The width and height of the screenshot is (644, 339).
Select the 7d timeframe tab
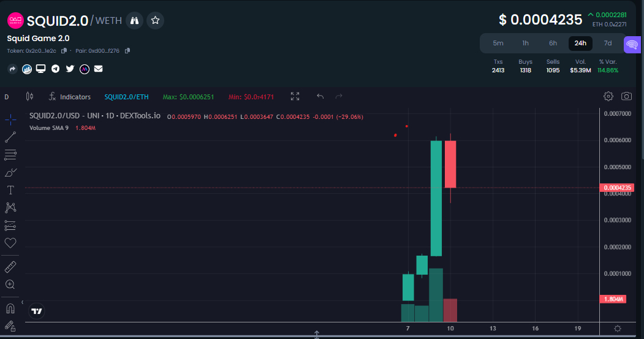point(608,43)
